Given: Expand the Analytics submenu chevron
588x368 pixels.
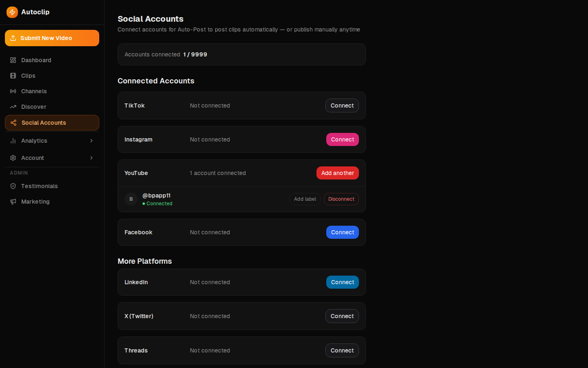Looking at the screenshot, I should 91,141.
